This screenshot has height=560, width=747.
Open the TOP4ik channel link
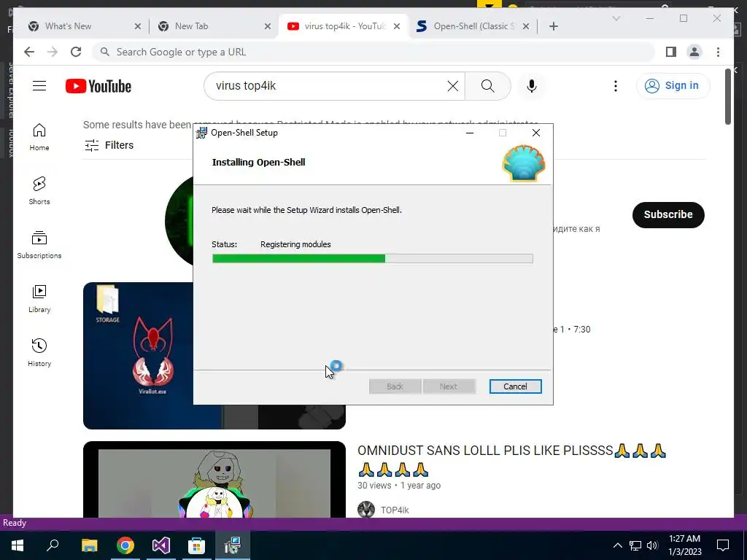click(395, 510)
